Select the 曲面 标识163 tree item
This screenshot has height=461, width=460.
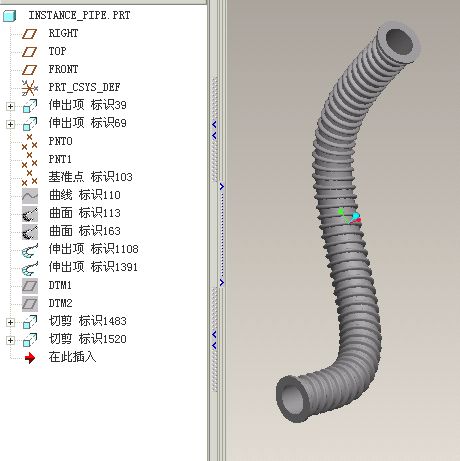tap(85, 231)
